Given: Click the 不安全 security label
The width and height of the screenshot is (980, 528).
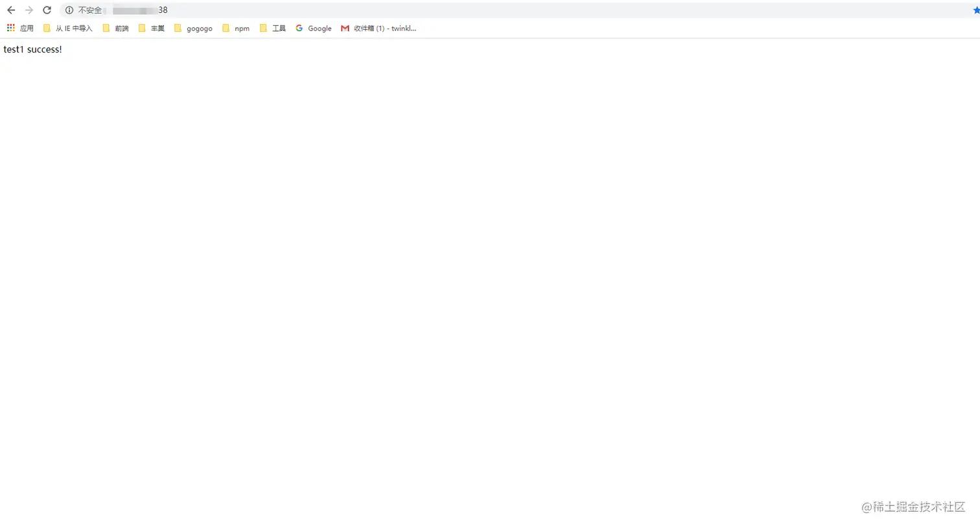Looking at the screenshot, I should 90,10.
